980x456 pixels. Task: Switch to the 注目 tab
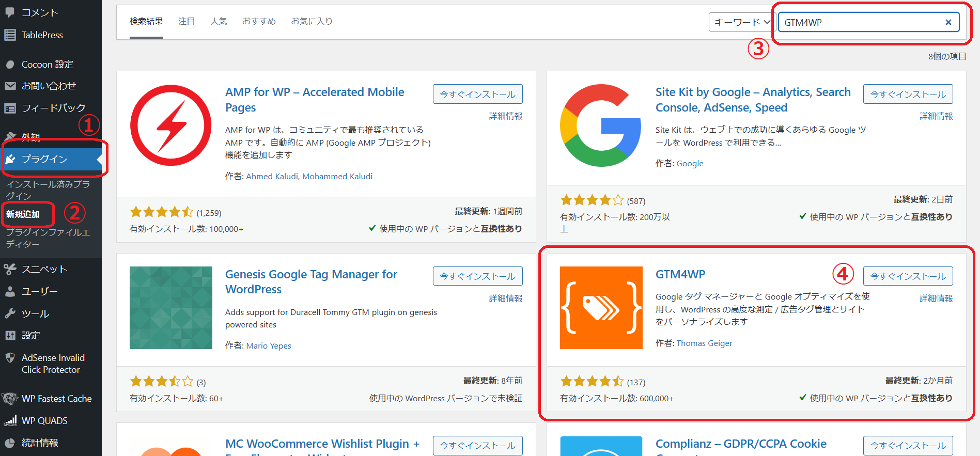[186, 21]
